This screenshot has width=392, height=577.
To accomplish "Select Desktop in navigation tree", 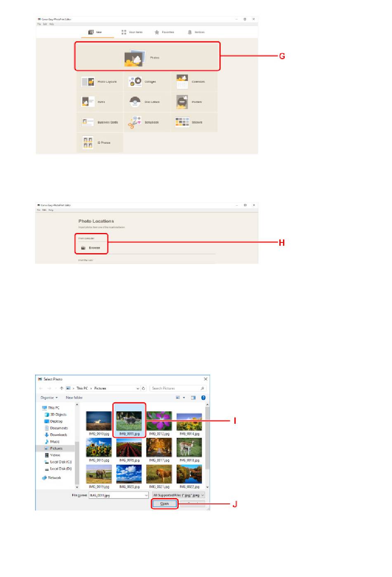I will [54, 421].
